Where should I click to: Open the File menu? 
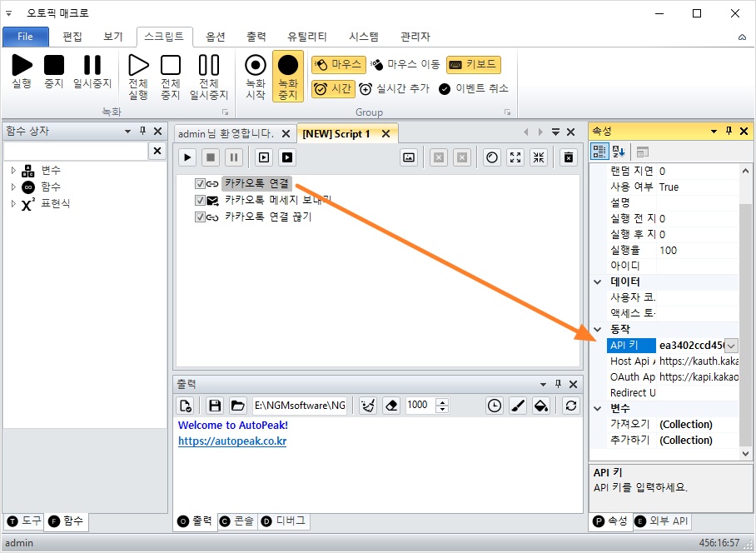pyautogui.click(x=26, y=37)
